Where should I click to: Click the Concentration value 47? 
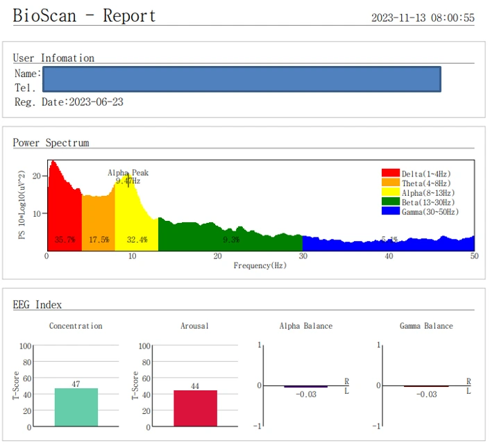[76, 384]
